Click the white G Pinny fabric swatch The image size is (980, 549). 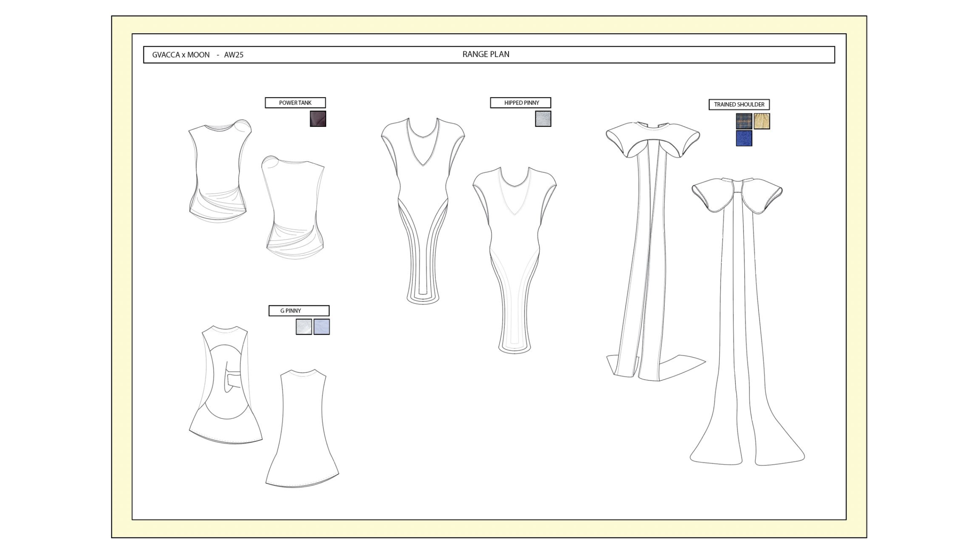(x=304, y=327)
